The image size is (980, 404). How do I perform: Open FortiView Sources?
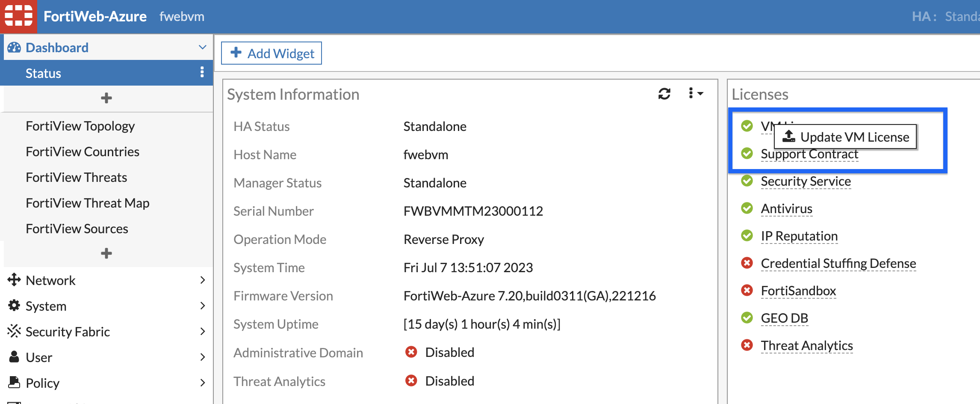pos(77,229)
